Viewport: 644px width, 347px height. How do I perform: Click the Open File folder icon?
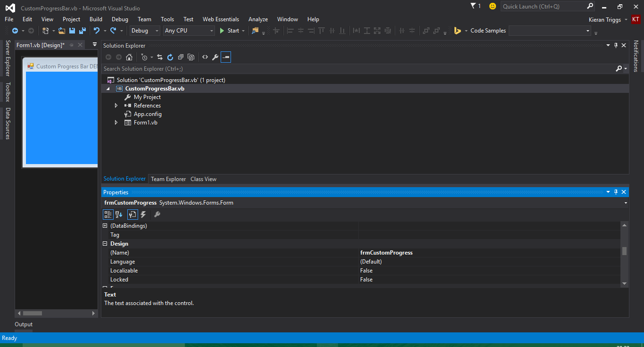(x=62, y=31)
